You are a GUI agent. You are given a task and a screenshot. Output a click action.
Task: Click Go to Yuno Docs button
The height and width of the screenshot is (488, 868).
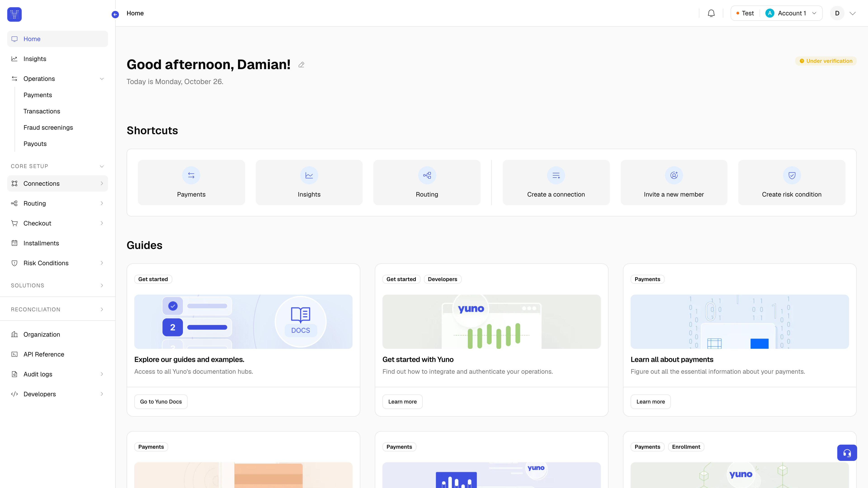pos(161,402)
